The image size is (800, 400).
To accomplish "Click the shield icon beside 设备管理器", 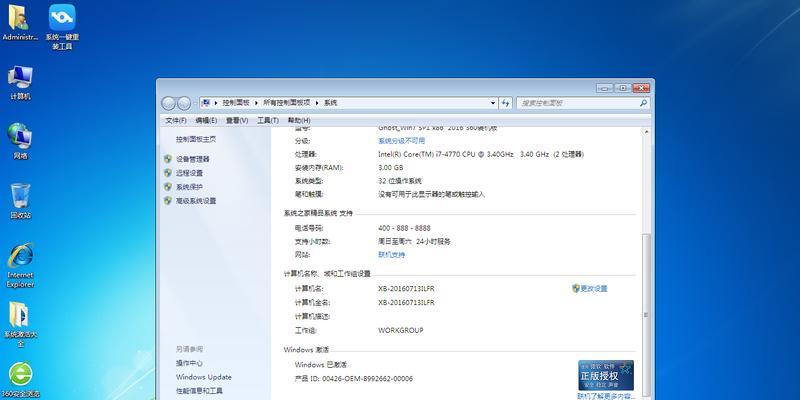I will [168, 159].
